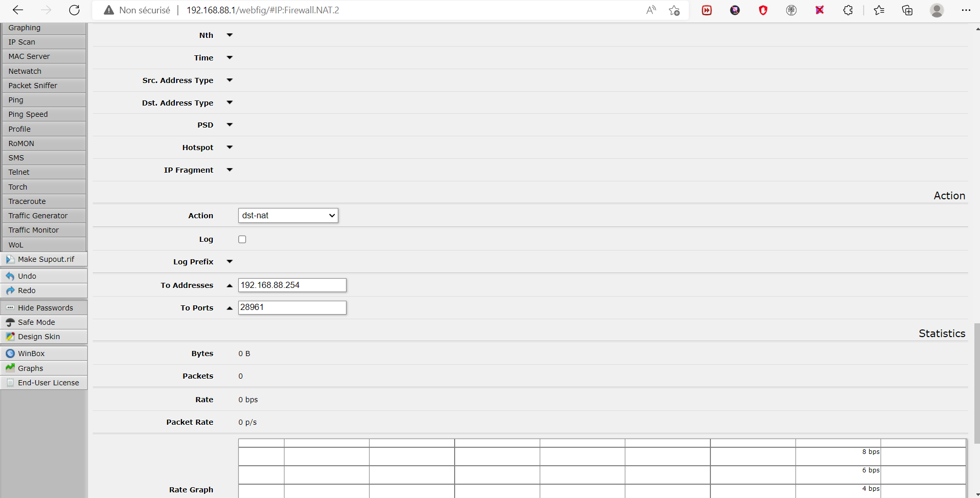
Task: Enable the Log checkbox
Action: click(x=242, y=239)
